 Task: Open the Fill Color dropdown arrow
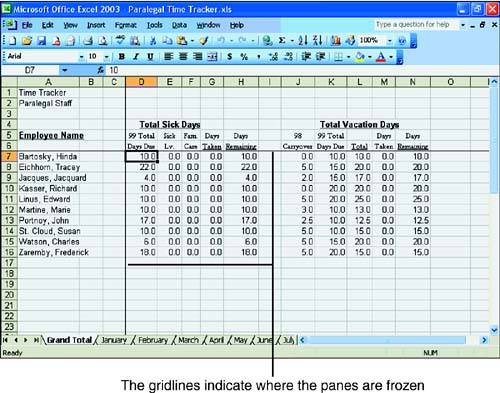(370, 57)
